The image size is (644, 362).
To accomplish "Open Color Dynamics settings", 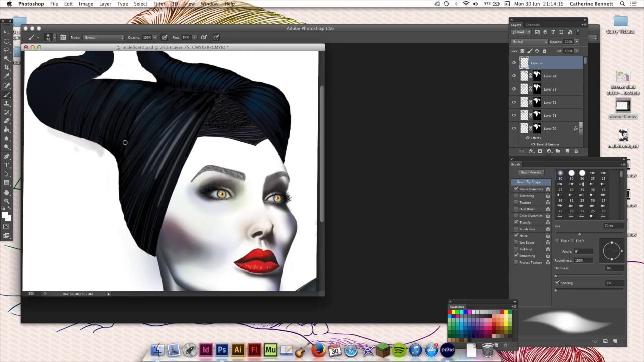I will click(x=531, y=216).
